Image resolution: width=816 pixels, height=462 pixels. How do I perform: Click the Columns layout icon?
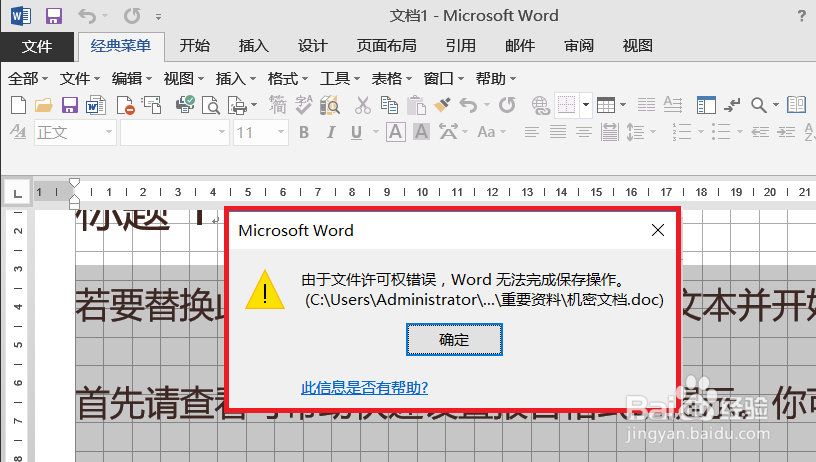coord(646,105)
